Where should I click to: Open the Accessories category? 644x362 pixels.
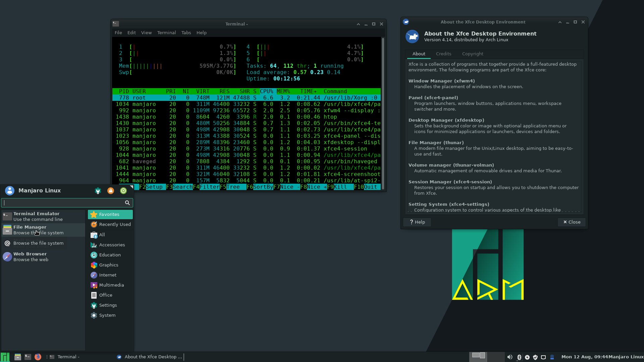(x=110, y=245)
